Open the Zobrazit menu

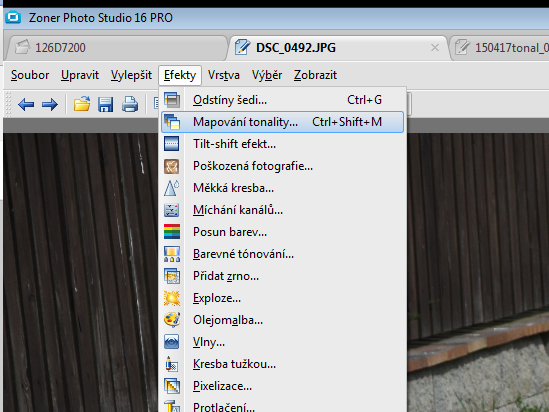tap(315, 75)
